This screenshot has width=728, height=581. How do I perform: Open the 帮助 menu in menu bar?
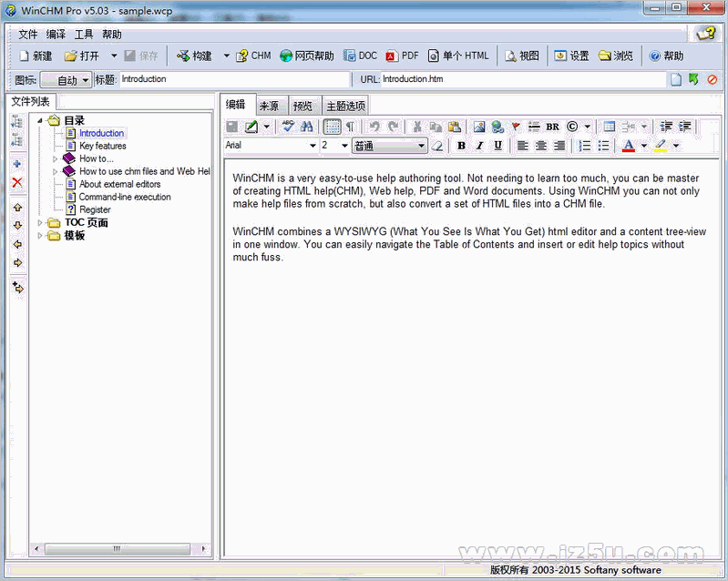[x=112, y=35]
